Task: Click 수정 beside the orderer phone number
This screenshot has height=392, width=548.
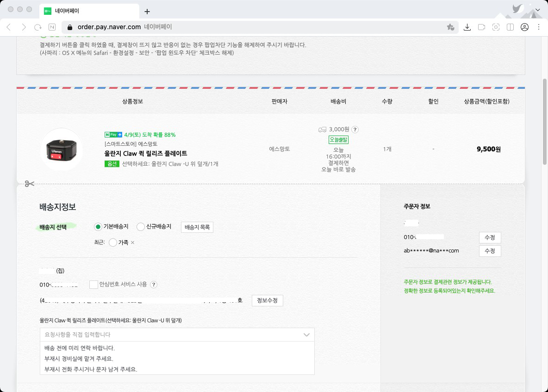Action: click(490, 237)
